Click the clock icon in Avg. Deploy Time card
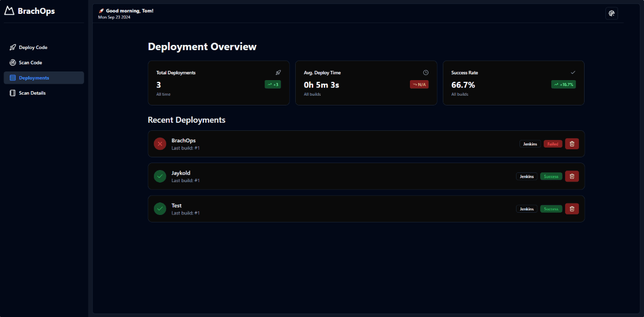The image size is (644, 317). point(425,72)
